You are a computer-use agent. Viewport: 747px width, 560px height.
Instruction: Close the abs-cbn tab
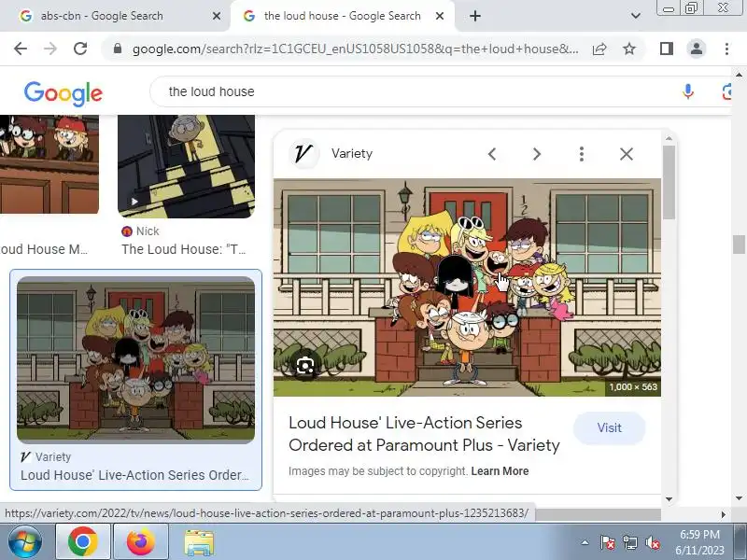(217, 16)
